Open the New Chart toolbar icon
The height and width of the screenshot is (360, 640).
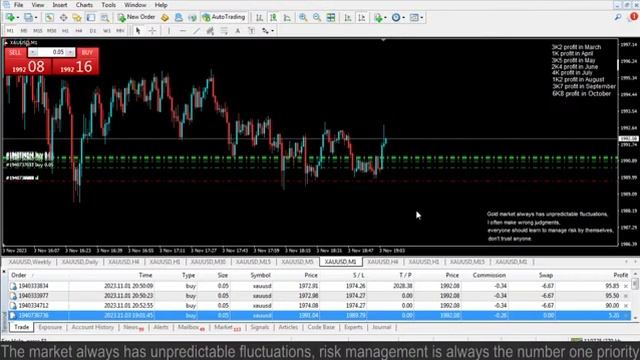[x=10, y=18]
